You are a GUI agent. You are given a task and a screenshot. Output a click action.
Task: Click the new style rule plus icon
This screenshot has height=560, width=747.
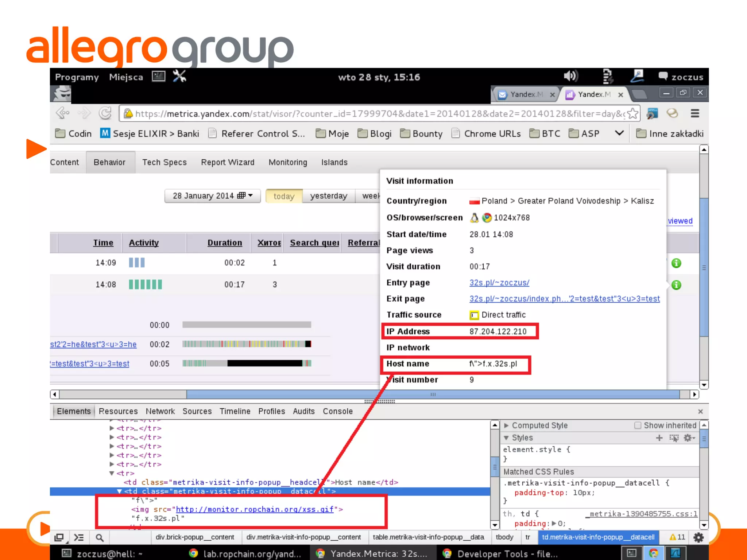(659, 438)
